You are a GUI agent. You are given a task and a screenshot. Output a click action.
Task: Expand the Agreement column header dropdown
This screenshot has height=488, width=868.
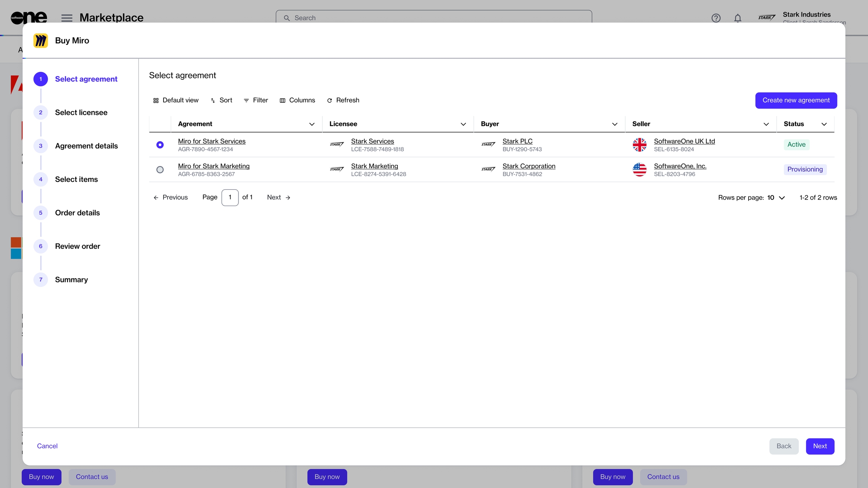pyautogui.click(x=312, y=124)
